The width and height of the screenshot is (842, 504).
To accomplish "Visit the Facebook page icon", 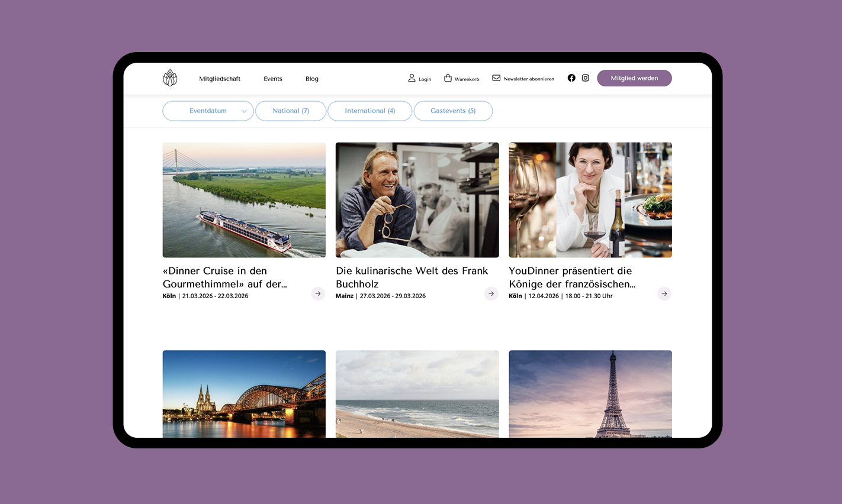I will [571, 77].
